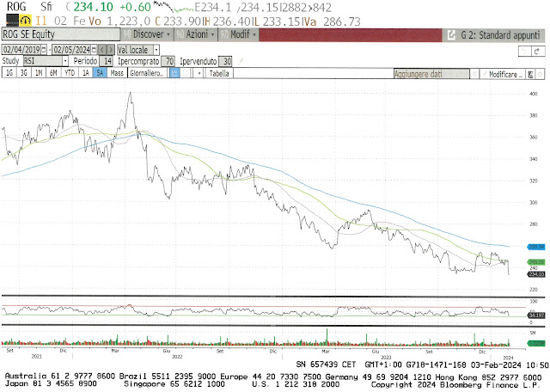Image resolution: width=550 pixels, height=392 pixels.
Task: Click the chart export icon beside Modificare
Action: coord(531,74)
